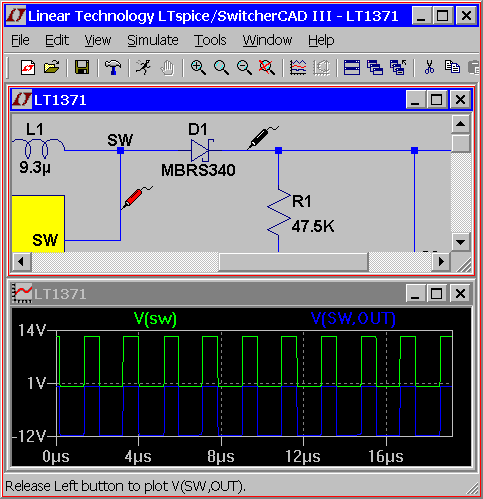This screenshot has height=499, width=483.
Task: Click the 4µs time axis label
Action: click(138, 456)
